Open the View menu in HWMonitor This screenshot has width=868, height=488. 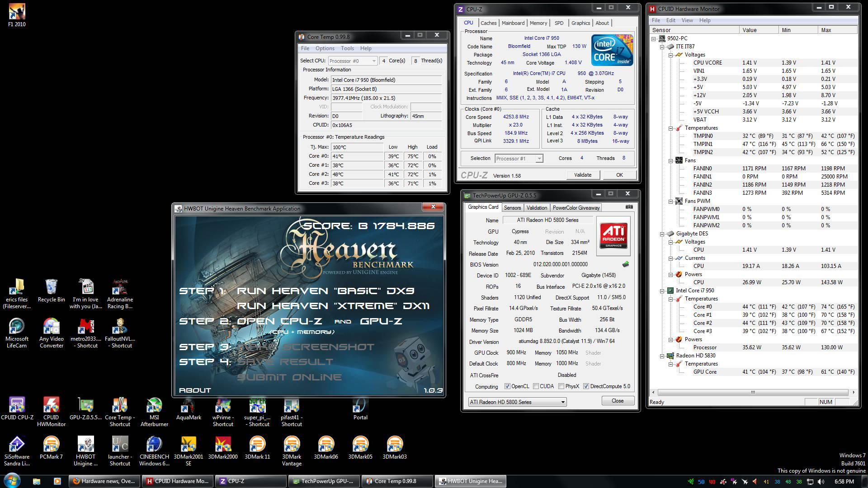click(687, 20)
